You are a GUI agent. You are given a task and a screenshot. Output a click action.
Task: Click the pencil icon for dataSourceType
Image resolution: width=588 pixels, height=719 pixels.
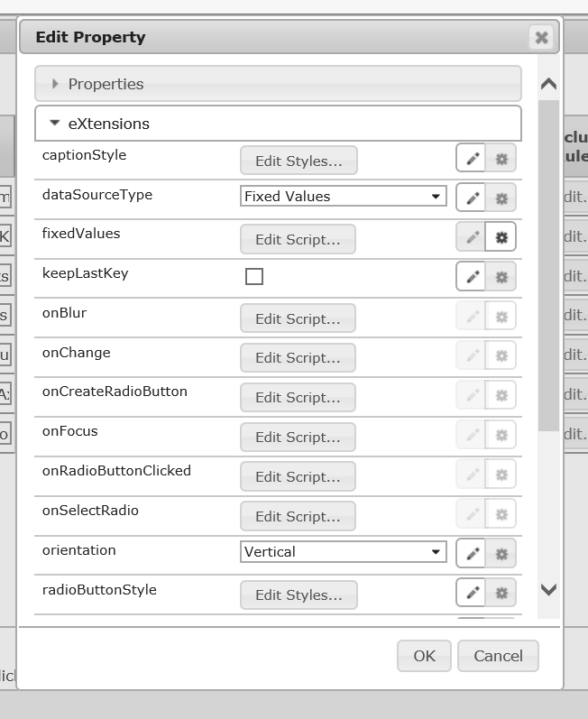coord(471,198)
